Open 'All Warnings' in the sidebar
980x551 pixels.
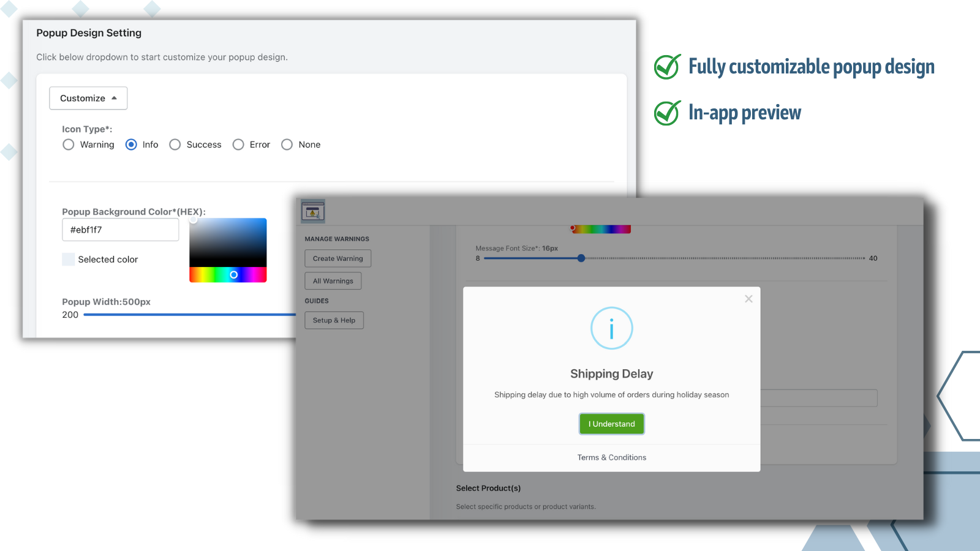pyautogui.click(x=333, y=280)
